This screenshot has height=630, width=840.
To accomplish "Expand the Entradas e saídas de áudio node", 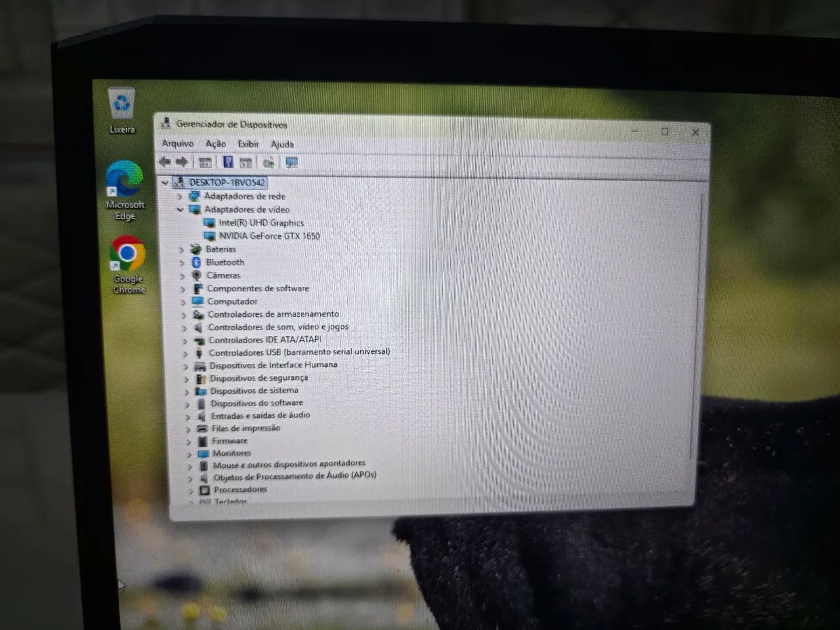I will click(x=188, y=417).
